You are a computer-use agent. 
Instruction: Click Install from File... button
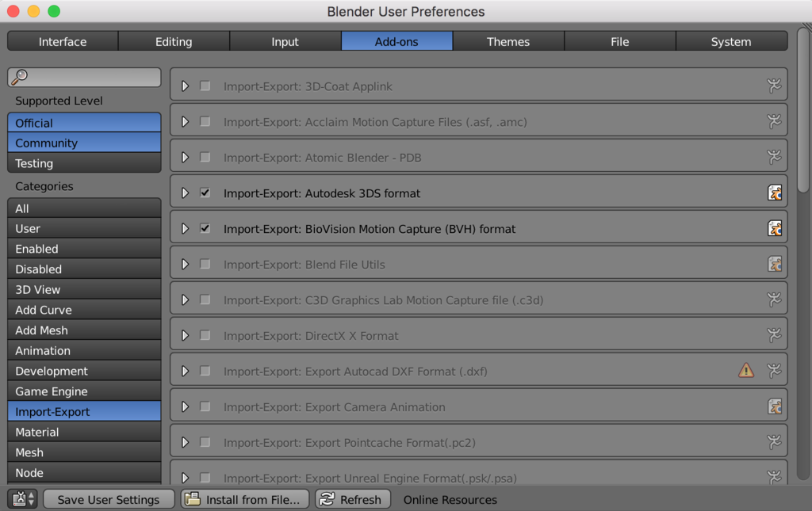tap(245, 499)
